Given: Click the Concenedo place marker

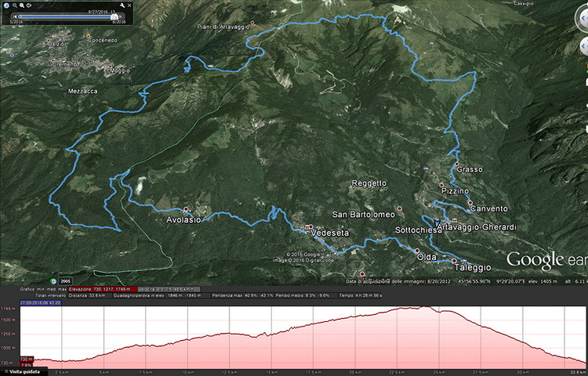Looking at the screenshot, I should point(89,36).
